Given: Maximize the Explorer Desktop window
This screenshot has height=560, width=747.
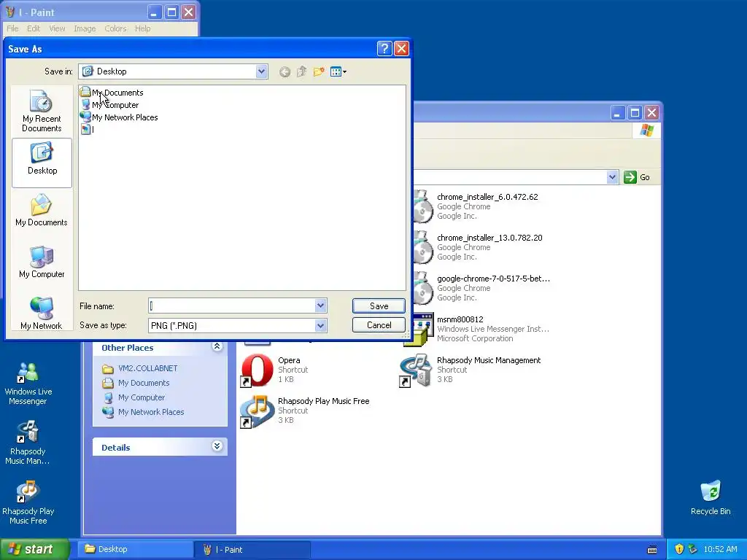Looking at the screenshot, I should click(635, 113).
